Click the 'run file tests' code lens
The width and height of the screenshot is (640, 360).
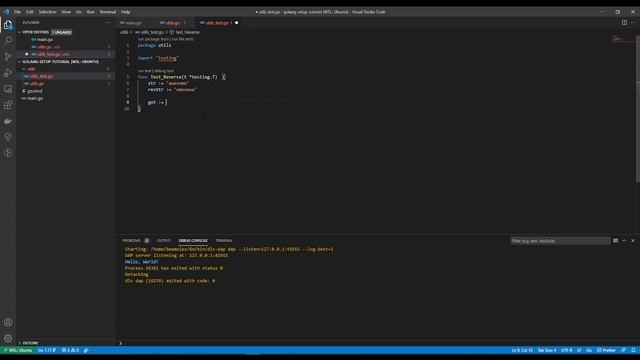pos(183,39)
